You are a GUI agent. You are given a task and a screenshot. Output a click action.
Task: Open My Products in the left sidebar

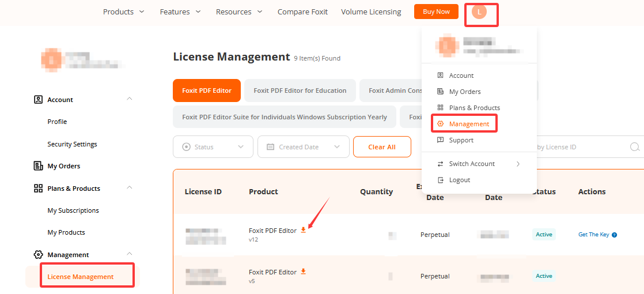(x=66, y=232)
